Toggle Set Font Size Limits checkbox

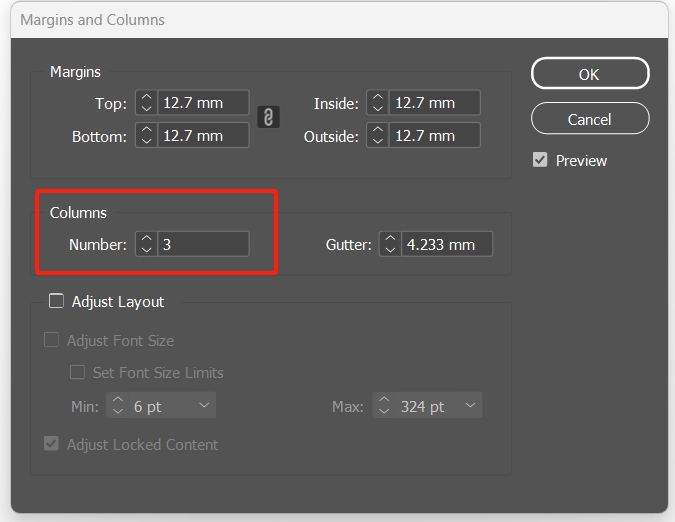[77, 373]
